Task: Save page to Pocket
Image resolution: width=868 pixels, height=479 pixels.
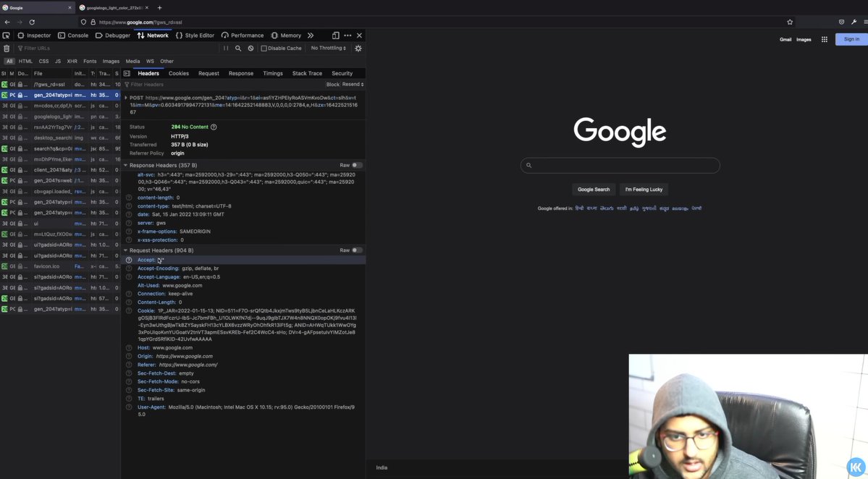Action: click(x=841, y=22)
